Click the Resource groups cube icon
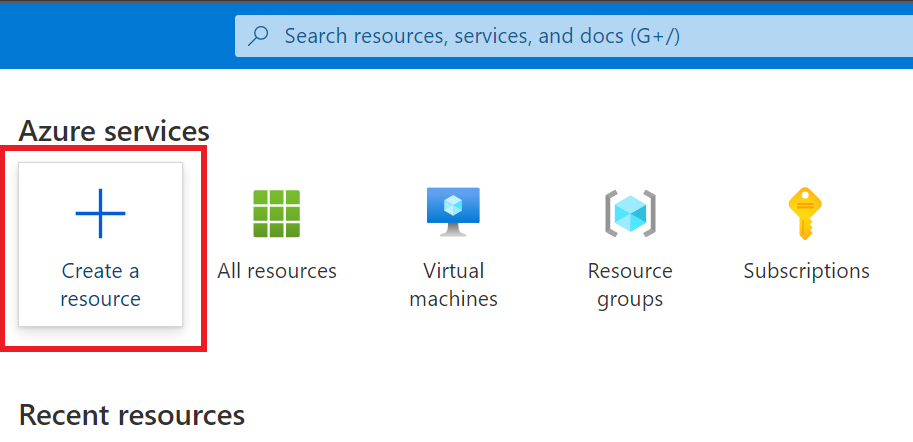The width and height of the screenshot is (913, 442). pyautogui.click(x=630, y=212)
